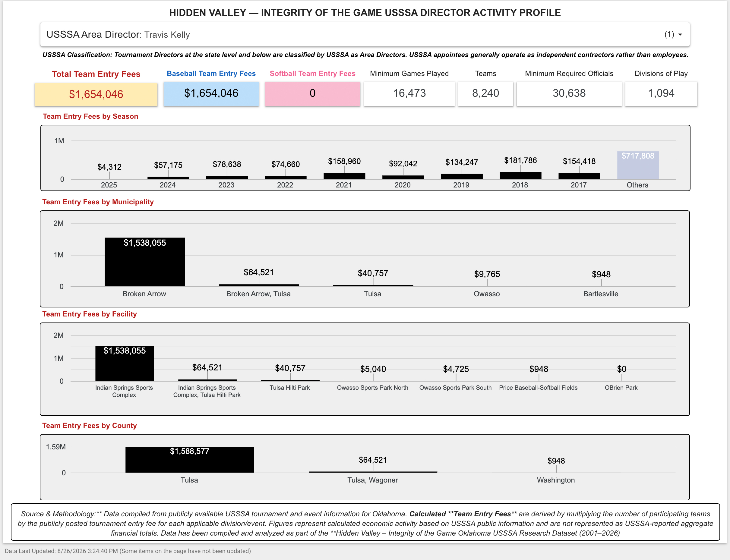The width and height of the screenshot is (730, 560).
Task: Click the $78,638 label above 2023
Action: pyautogui.click(x=227, y=164)
